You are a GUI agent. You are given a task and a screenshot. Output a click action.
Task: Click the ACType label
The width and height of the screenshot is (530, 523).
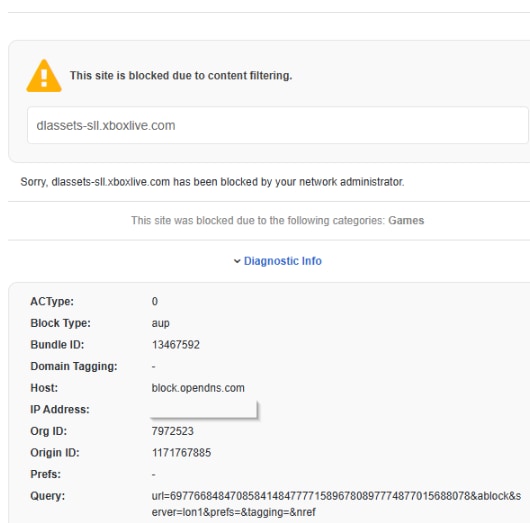click(52, 301)
